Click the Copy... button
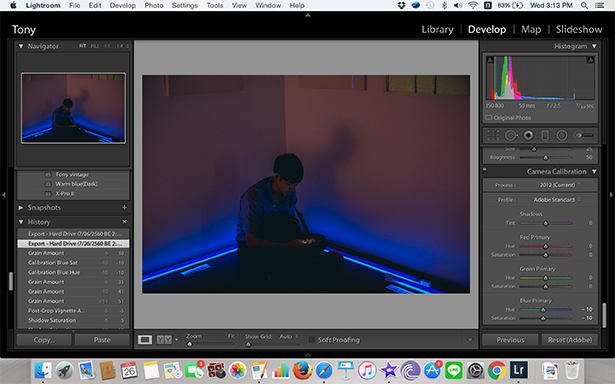This screenshot has width=615, height=384. [x=44, y=340]
